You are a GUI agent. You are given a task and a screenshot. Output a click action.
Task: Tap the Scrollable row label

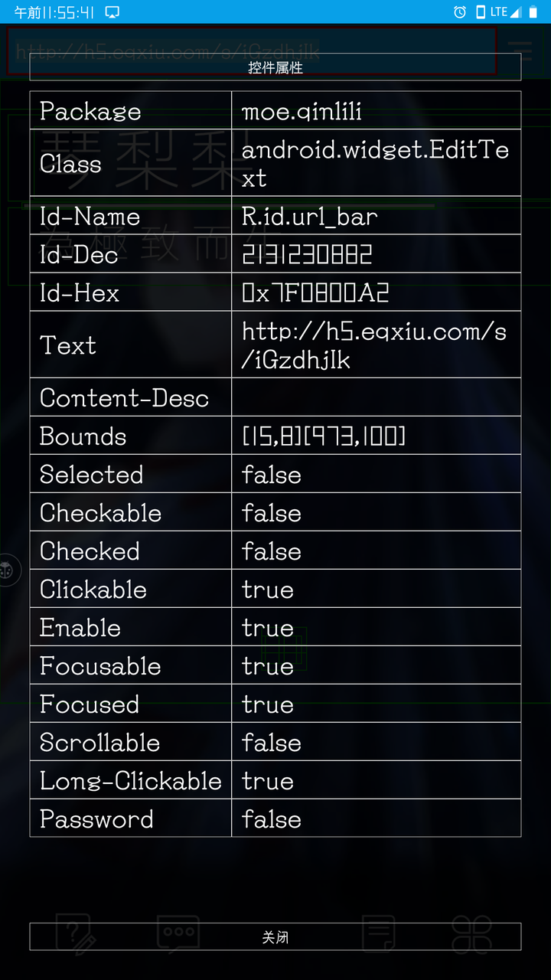(x=100, y=742)
